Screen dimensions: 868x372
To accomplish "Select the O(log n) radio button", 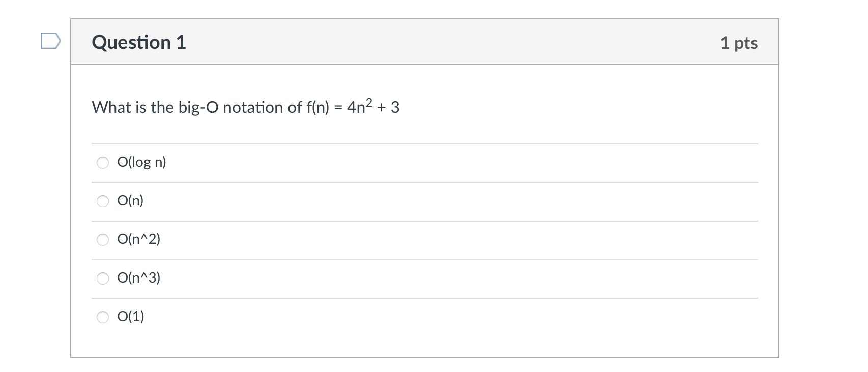I will (x=103, y=163).
